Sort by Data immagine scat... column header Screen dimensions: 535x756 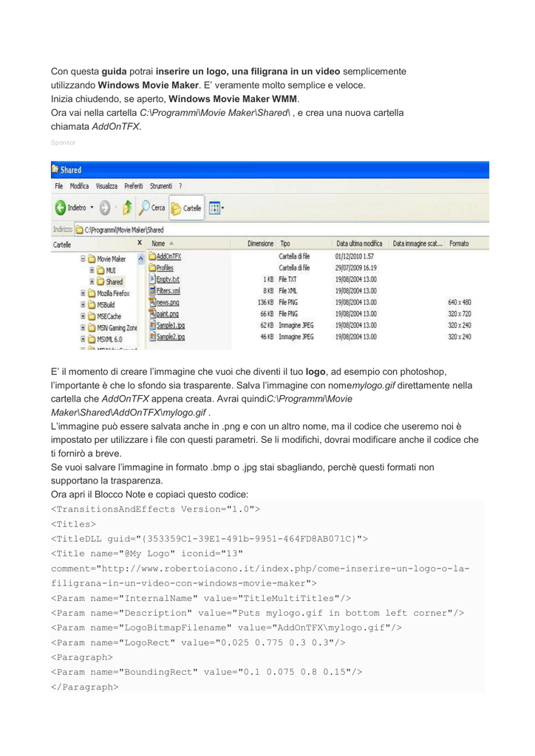tap(418, 244)
